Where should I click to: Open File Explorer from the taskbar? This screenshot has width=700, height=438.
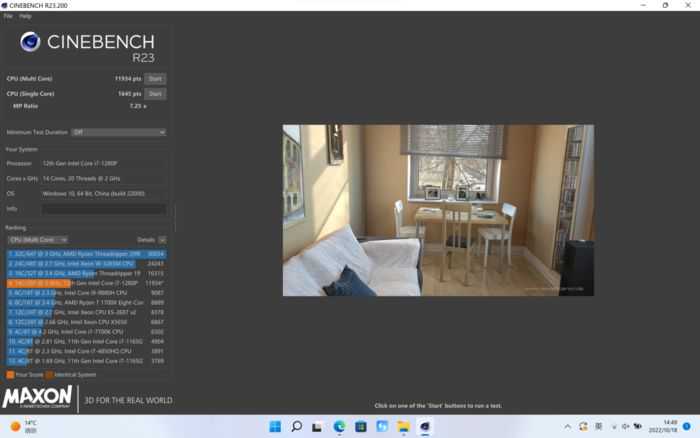[403, 427]
